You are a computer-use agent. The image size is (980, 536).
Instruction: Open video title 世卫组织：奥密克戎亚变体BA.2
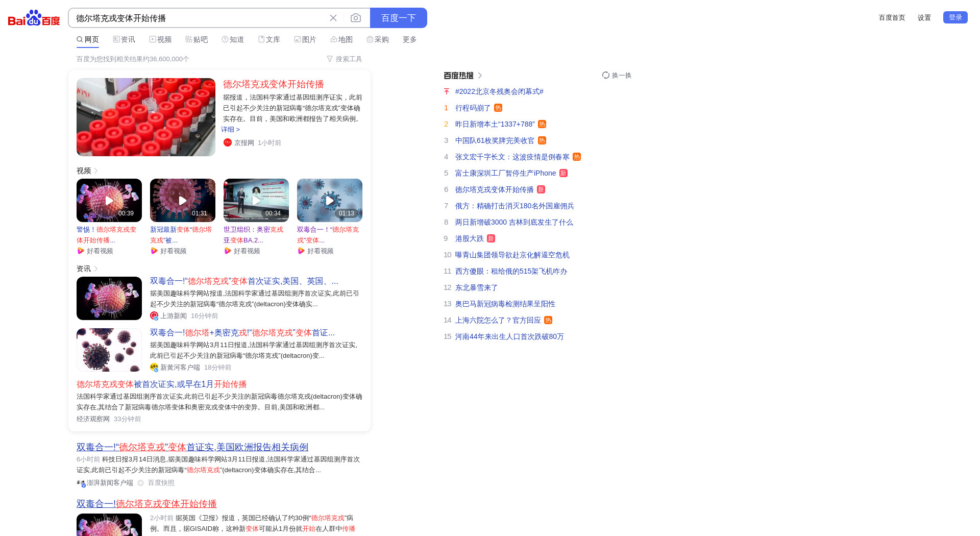[253, 235]
